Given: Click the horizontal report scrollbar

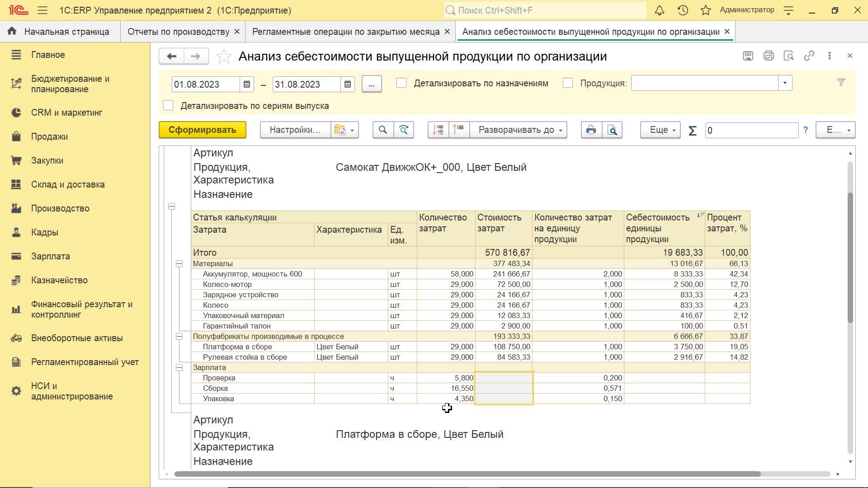Looking at the screenshot, I should point(467,474).
